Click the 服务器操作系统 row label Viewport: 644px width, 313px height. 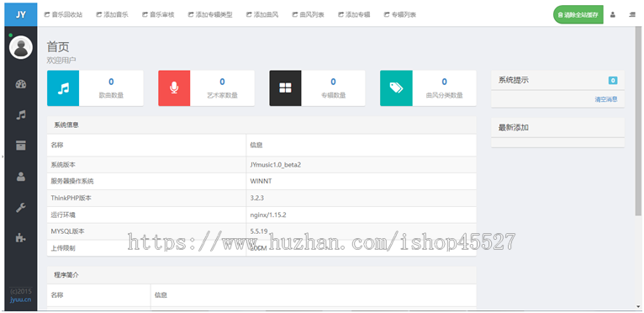[72, 182]
